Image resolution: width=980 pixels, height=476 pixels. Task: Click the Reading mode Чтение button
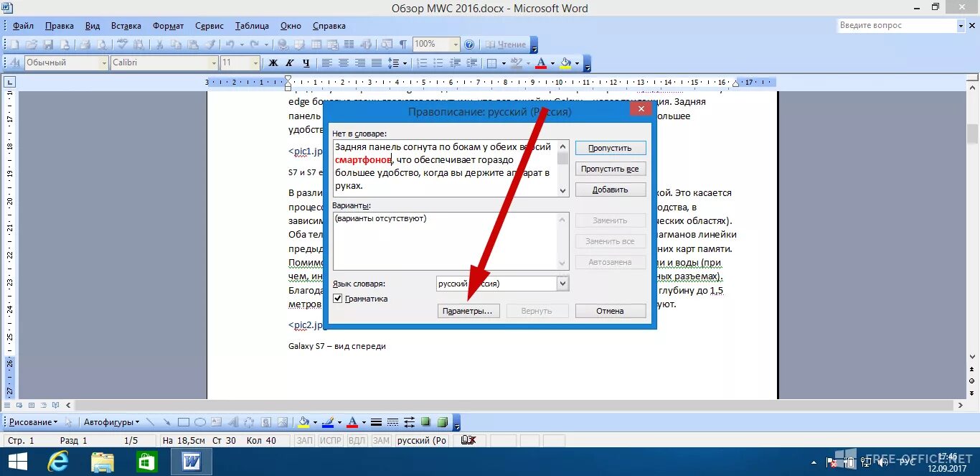click(x=504, y=45)
